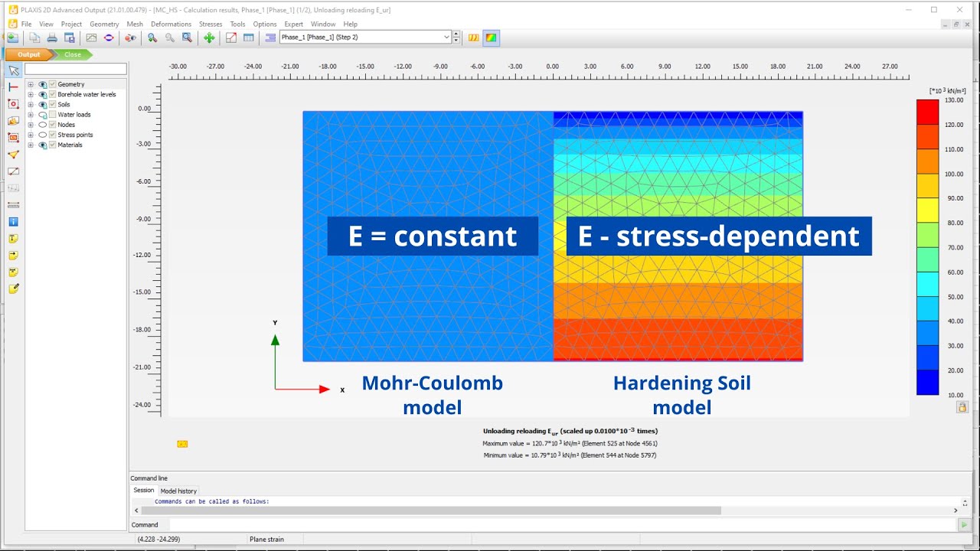Image resolution: width=980 pixels, height=551 pixels.
Task: Click the copy to clipboard toolbar icon
Action: [34, 37]
